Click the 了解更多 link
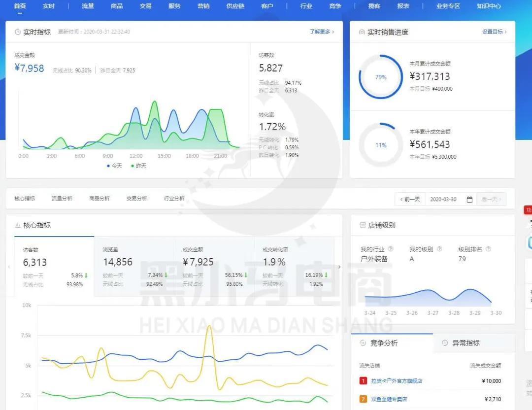The width and height of the screenshot is (532, 410). [321, 32]
